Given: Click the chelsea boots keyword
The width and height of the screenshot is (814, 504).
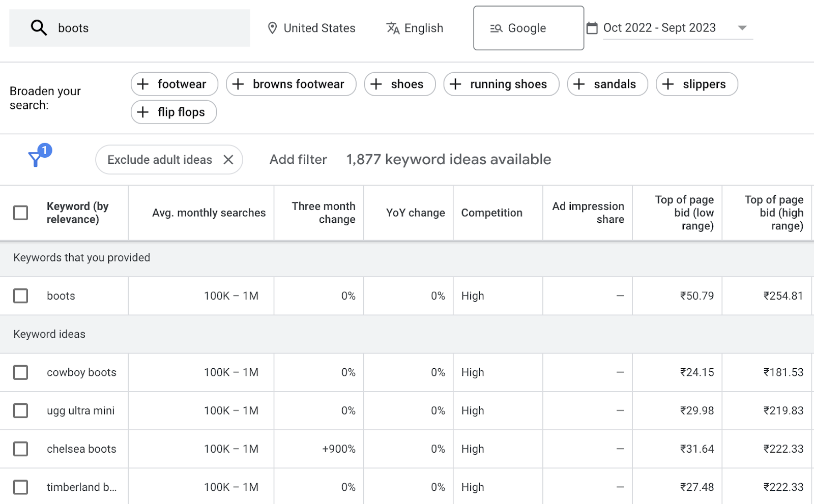Looking at the screenshot, I should pyautogui.click(x=81, y=449).
